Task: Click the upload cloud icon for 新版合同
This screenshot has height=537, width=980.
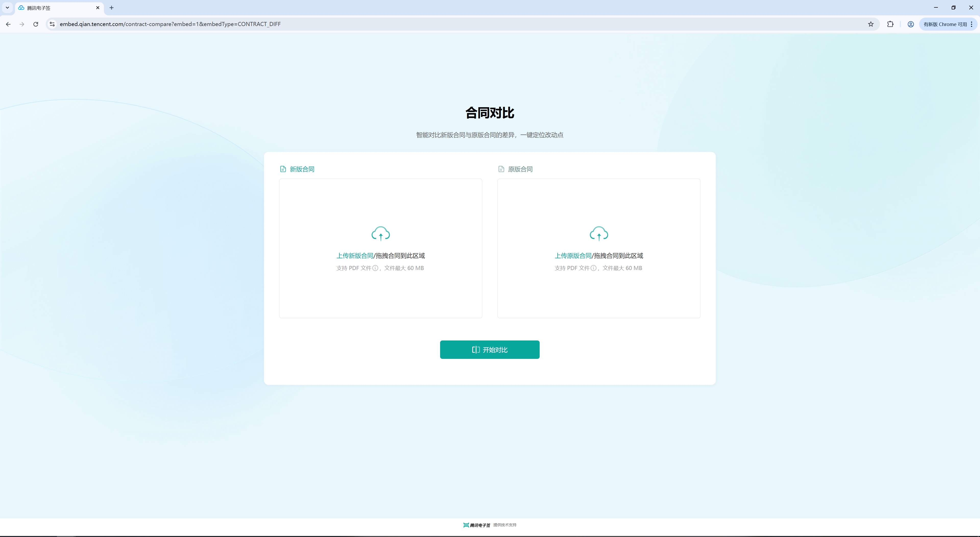Action: (380, 234)
